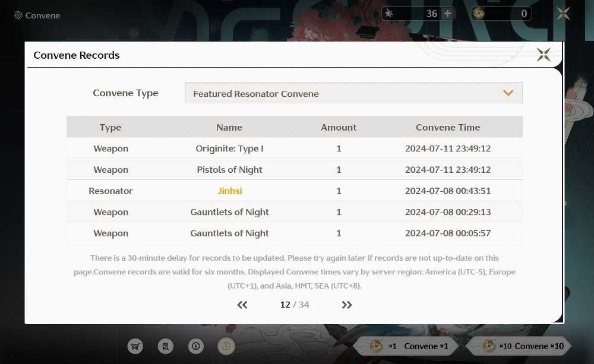The image size is (594, 364).
Task: Go to the next records page
Action: pyautogui.click(x=347, y=305)
